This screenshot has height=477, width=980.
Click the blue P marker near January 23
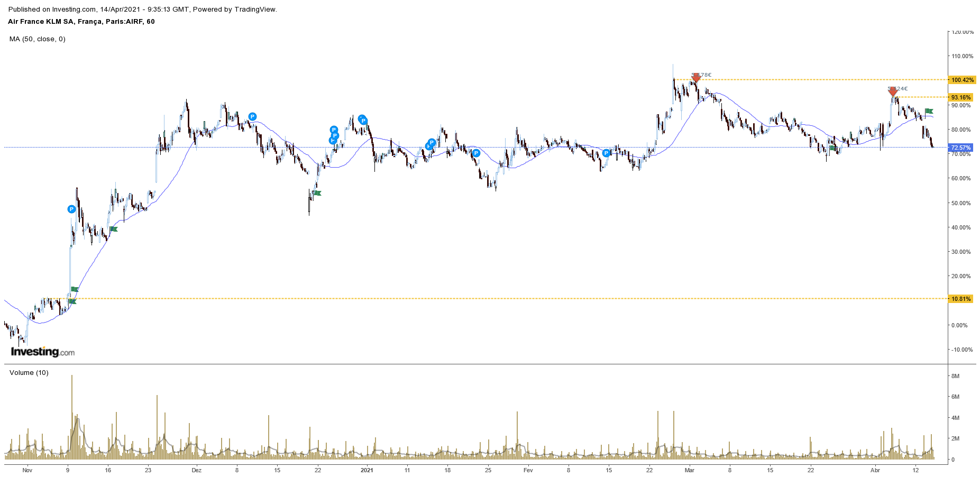click(x=476, y=153)
